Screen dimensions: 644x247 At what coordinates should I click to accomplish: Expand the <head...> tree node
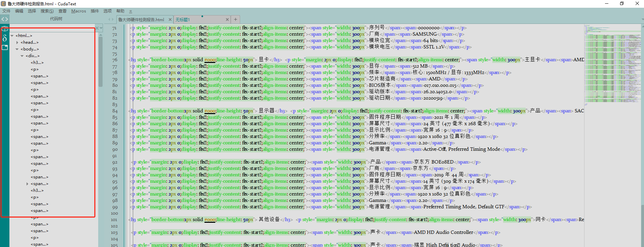coord(17,42)
